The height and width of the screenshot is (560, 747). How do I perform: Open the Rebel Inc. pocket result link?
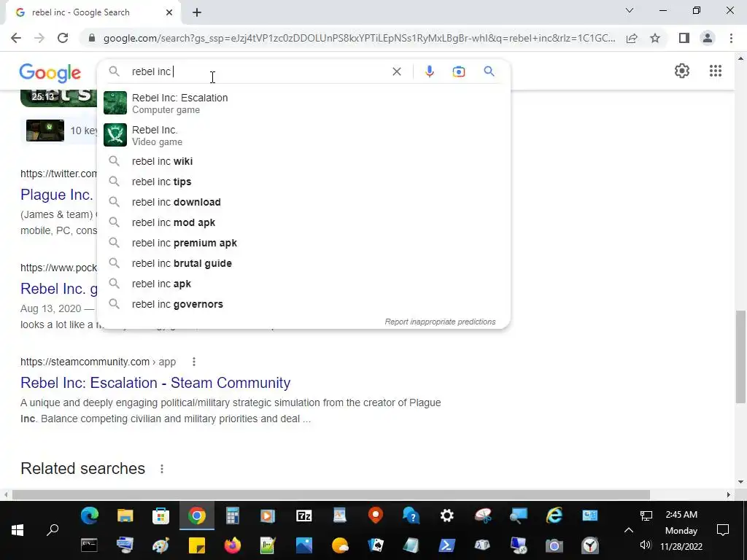click(x=59, y=289)
